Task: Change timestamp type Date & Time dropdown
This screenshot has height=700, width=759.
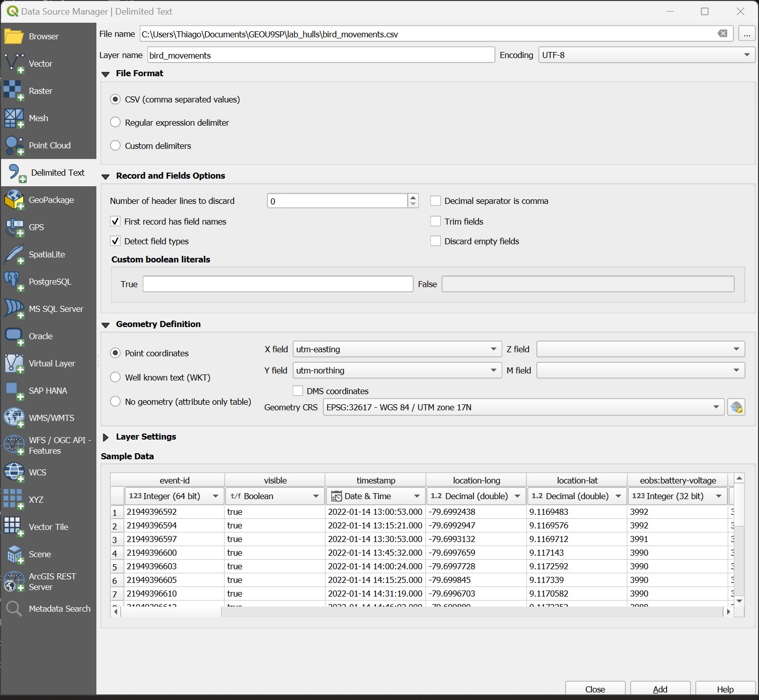Action: click(375, 496)
